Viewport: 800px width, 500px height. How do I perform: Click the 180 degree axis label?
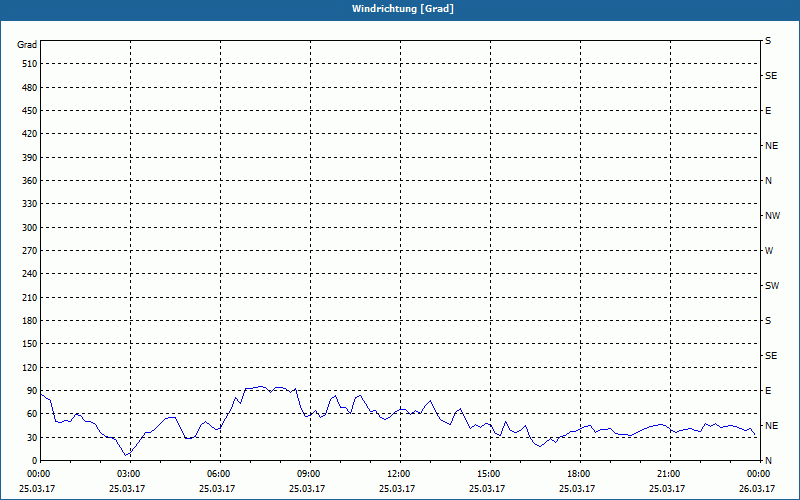[x=30, y=320]
